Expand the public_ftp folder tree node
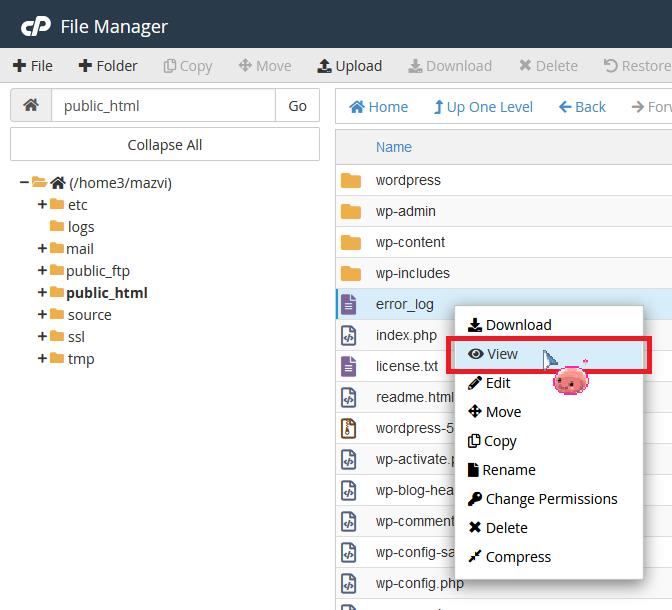Image resolution: width=672 pixels, height=610 pixels. pyautogui.click(x=42, y=270)
